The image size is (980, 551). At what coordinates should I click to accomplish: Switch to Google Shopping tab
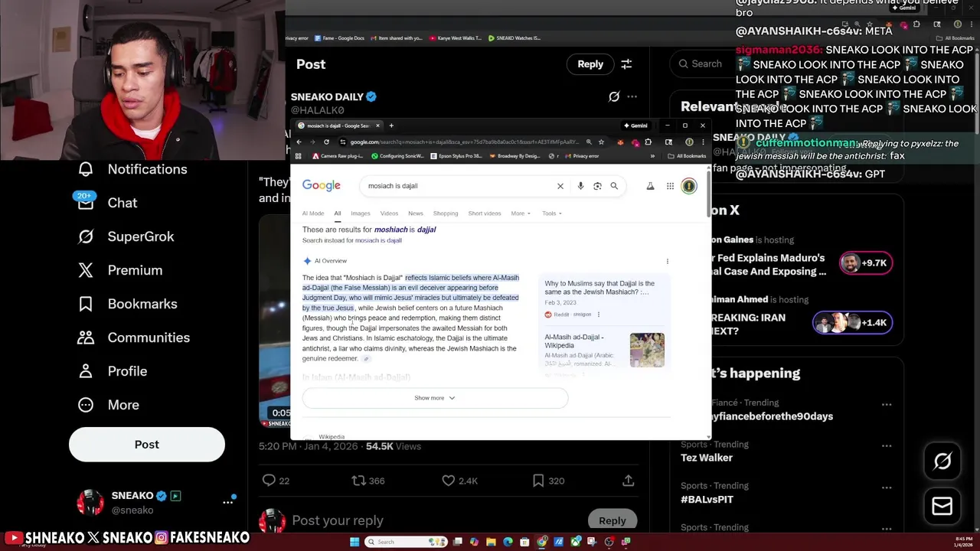[x=446, y=214]
